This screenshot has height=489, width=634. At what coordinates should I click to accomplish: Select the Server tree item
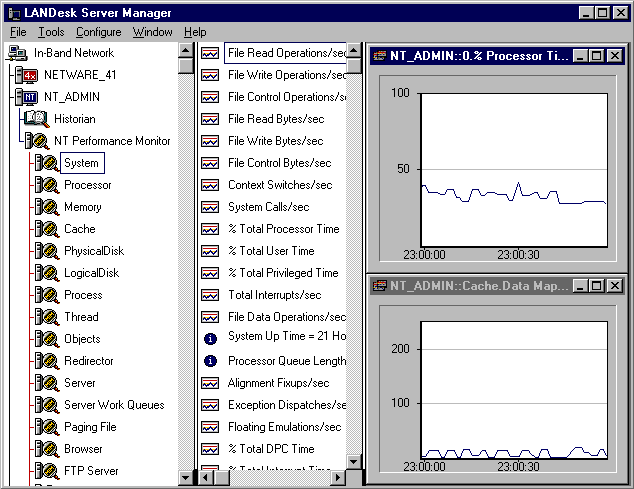click(x=80, y=383)
